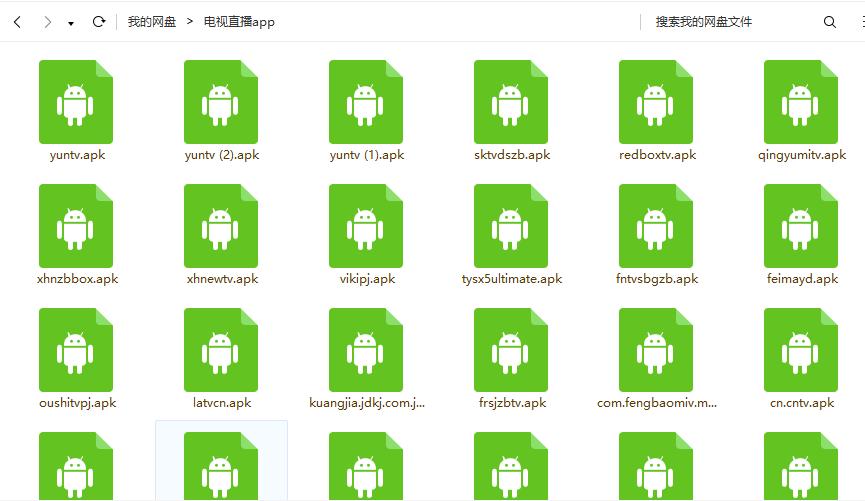Viewport: 865px width, 501px height.
Task: Select the oushitvpj.apk file icon
Action: point(76,350)
